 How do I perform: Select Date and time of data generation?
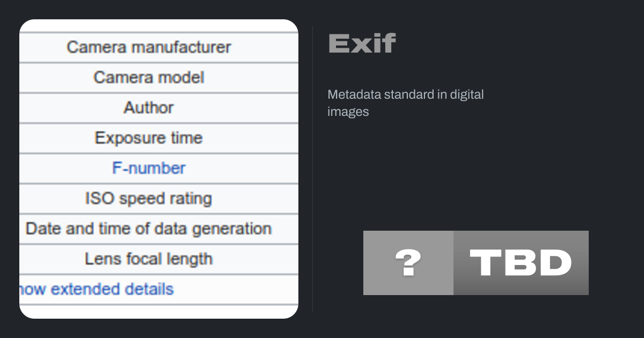coord(149,229)
